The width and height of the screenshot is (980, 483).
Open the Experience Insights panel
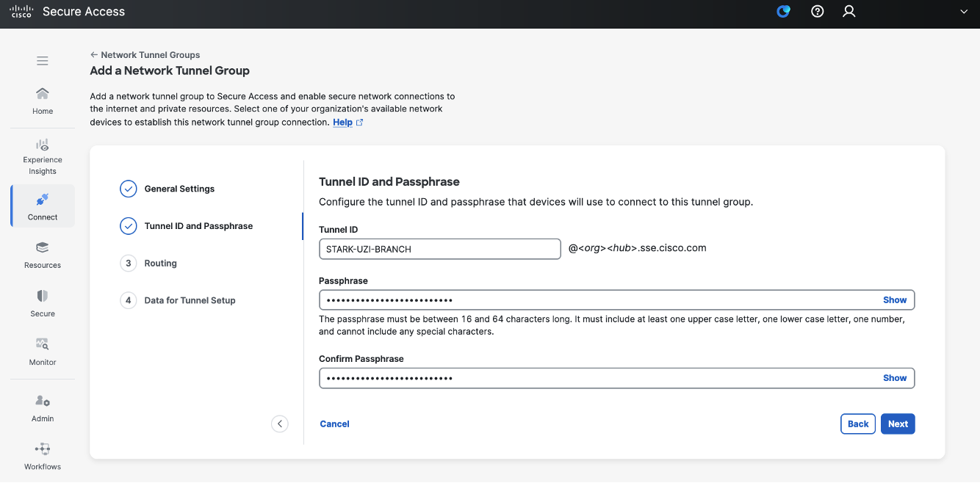42,154
